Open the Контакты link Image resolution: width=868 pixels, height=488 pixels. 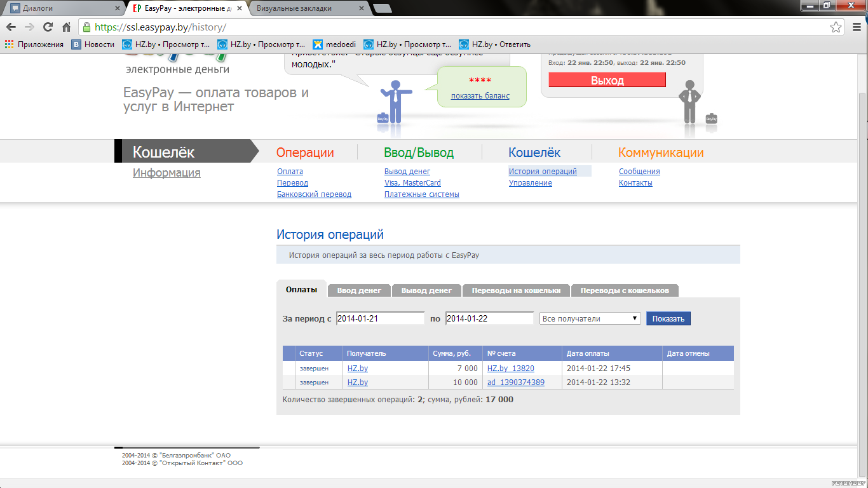635,183
